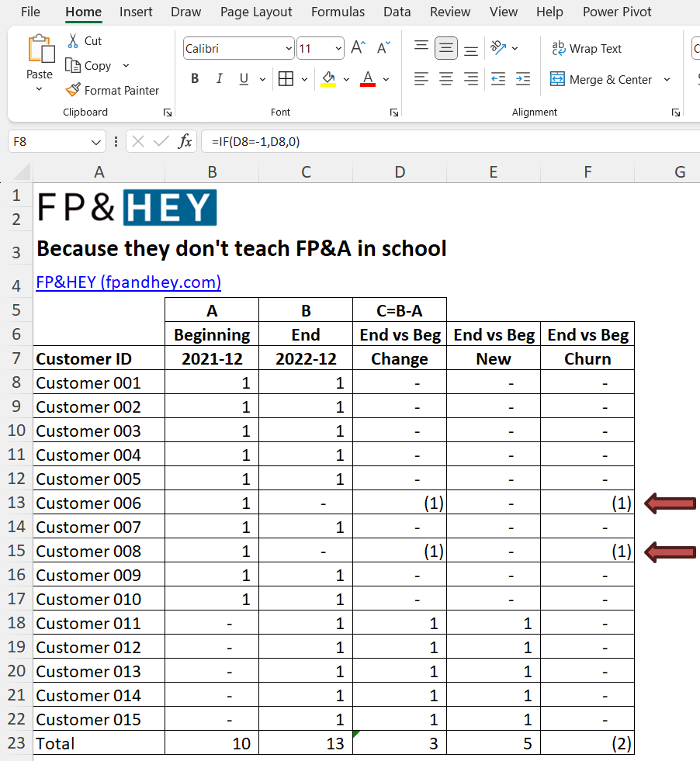This screenshot has height=761, width=700.
Task: Select Total Beginning cell showing 10
Action: point(212,742)
